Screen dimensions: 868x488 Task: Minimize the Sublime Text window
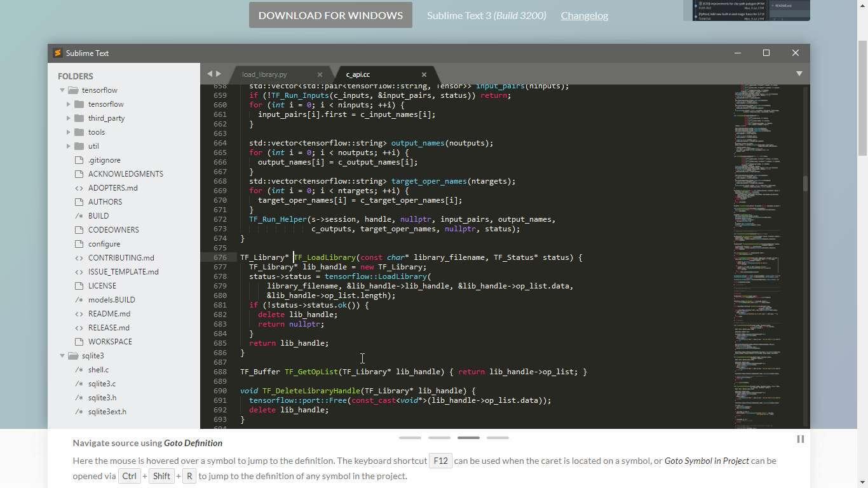(x=738, y=53)
